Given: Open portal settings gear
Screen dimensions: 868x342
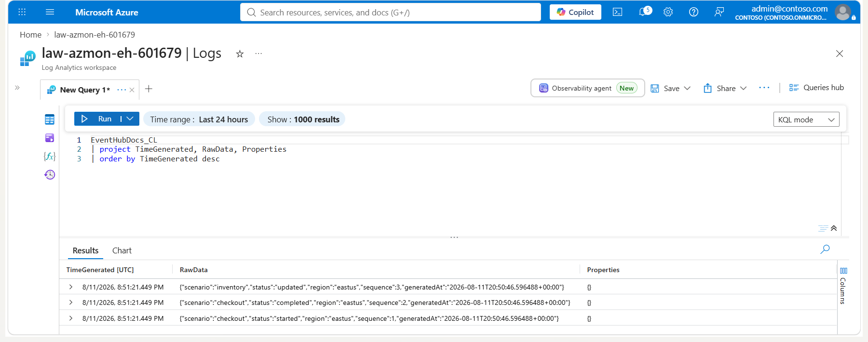Looking at the screenshot, I should (668, 12).
